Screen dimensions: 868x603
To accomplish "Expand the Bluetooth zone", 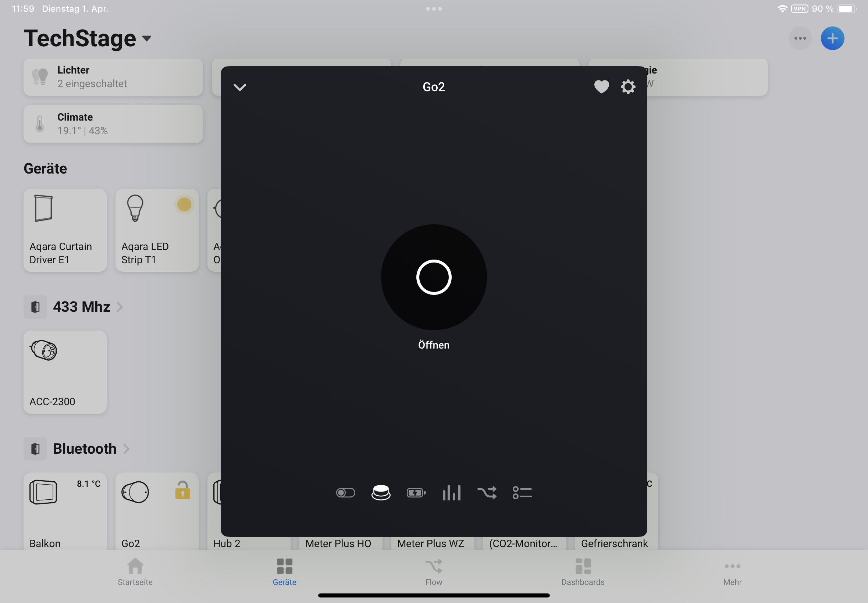I will point(126,449).
